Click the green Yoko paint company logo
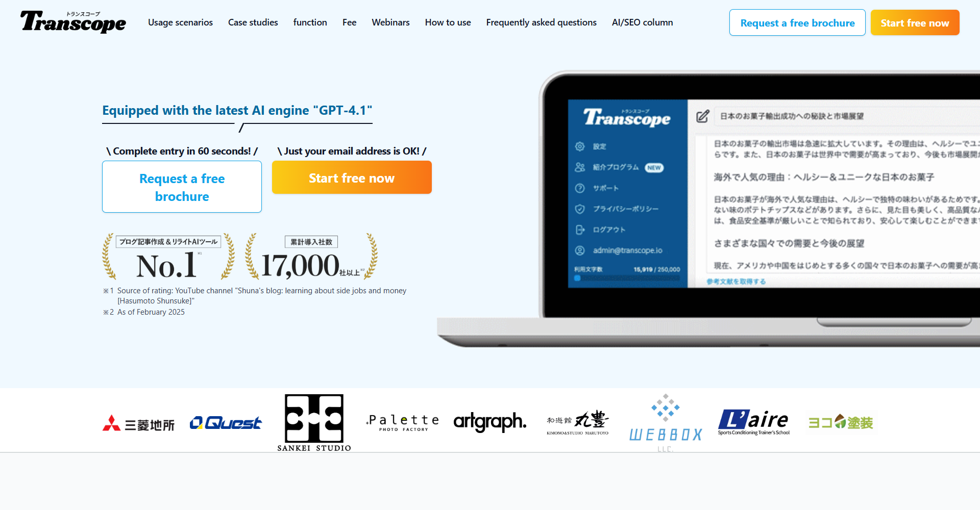The image size is (980, 510). pyautogui.click(x=841, y=422)
